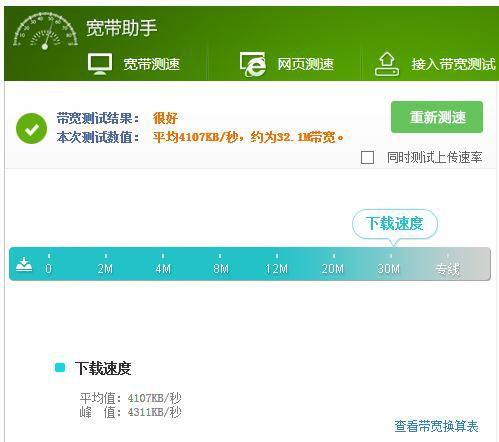Image resolution: width=499 pixels, height=442 pixels.
Task: Click the speedometer logo icon
Action: 45,31
